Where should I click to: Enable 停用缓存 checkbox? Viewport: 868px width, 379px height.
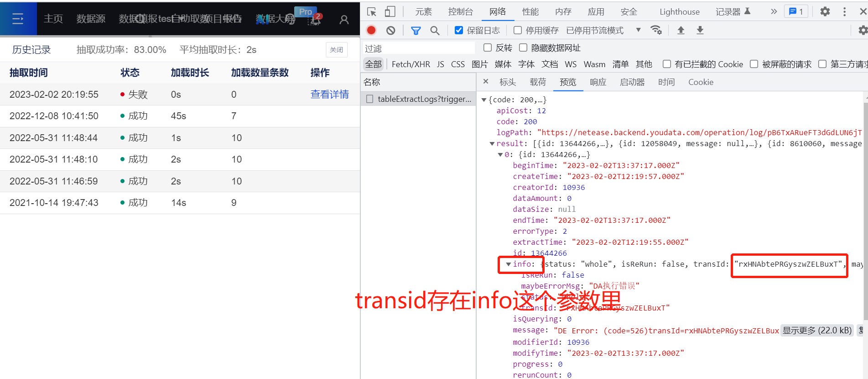coord(518,30)
